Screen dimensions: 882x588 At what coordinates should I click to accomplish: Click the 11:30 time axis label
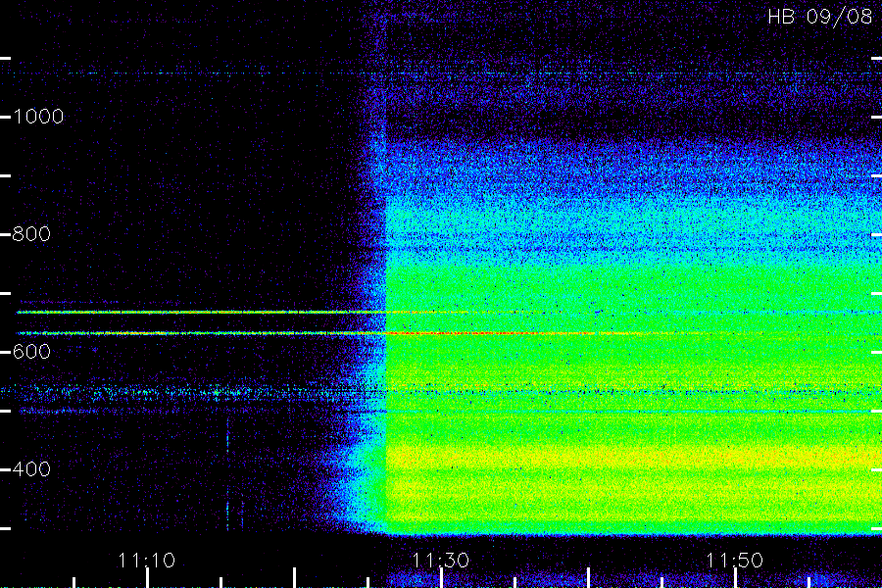coord(441,560)
